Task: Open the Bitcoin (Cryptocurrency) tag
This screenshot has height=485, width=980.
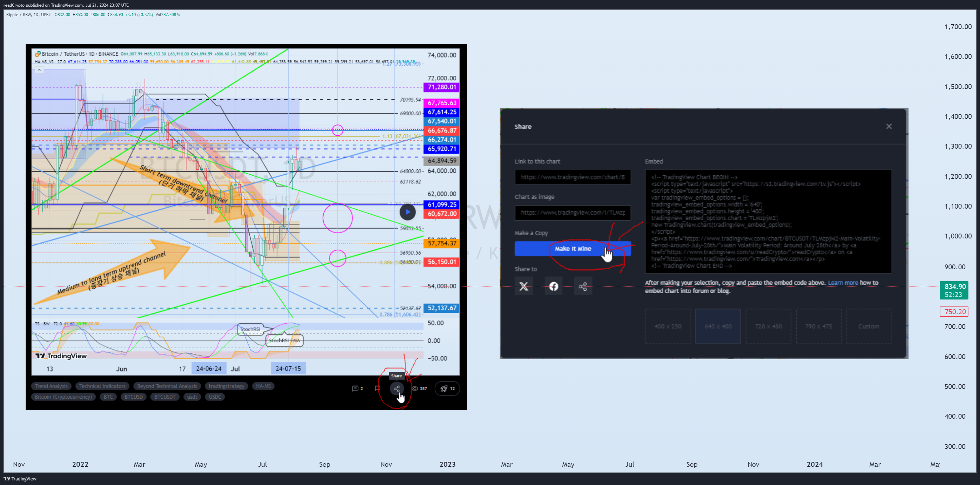Action: [63, 397]
